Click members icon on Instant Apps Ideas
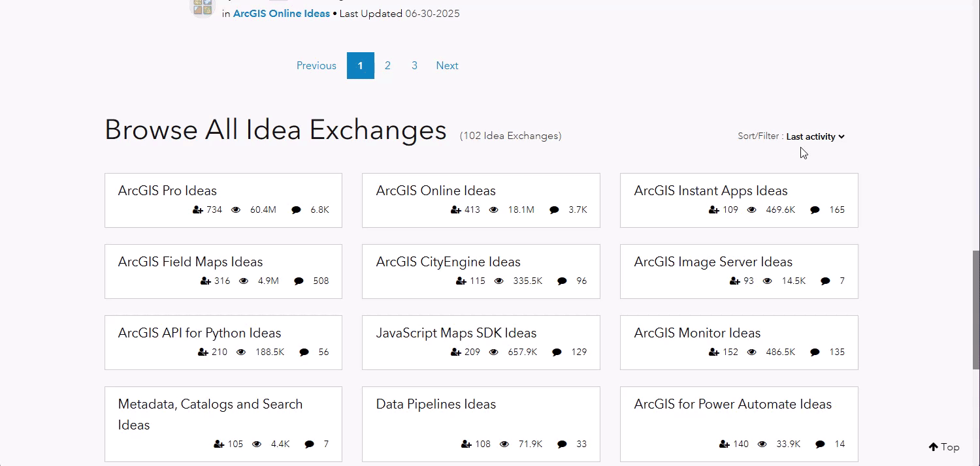Image resolution: width=980 pixels, height=466 pixels. click(714, 210)
